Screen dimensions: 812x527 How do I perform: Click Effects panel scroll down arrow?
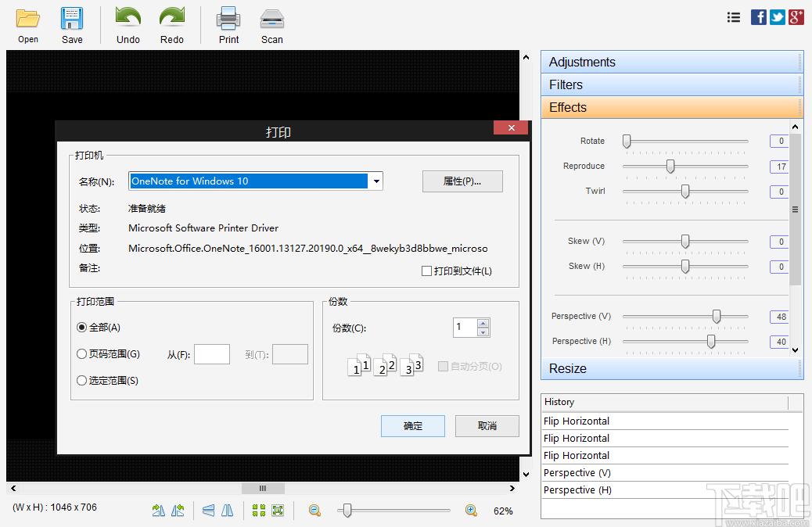(x=796, y=350)
